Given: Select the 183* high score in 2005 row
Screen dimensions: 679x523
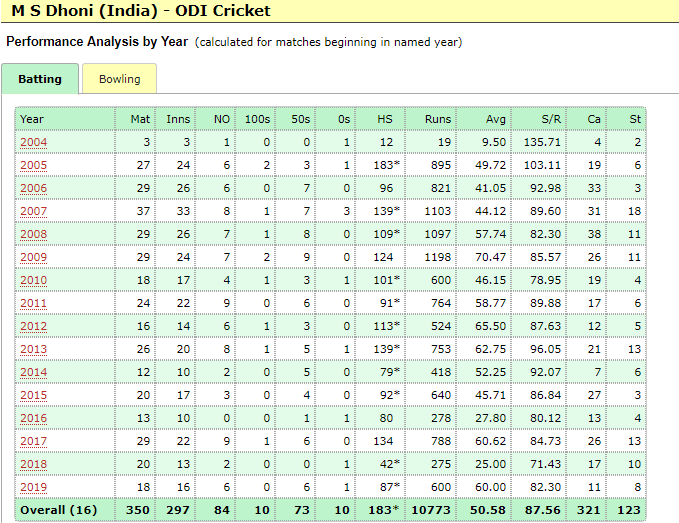Looking at the screenshot, I should tap(386, 165).
